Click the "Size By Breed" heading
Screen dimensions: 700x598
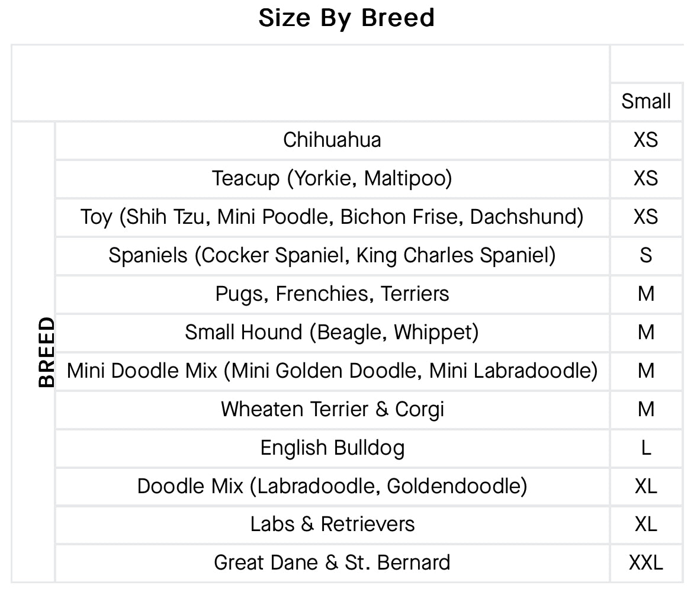(x=346, y=18)
